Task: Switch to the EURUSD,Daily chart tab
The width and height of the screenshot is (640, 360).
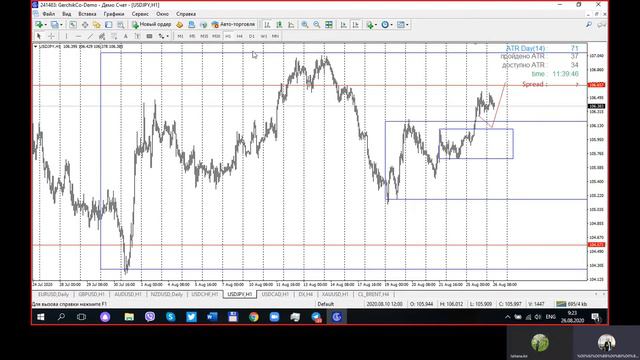Action: (x=53, y=294)
